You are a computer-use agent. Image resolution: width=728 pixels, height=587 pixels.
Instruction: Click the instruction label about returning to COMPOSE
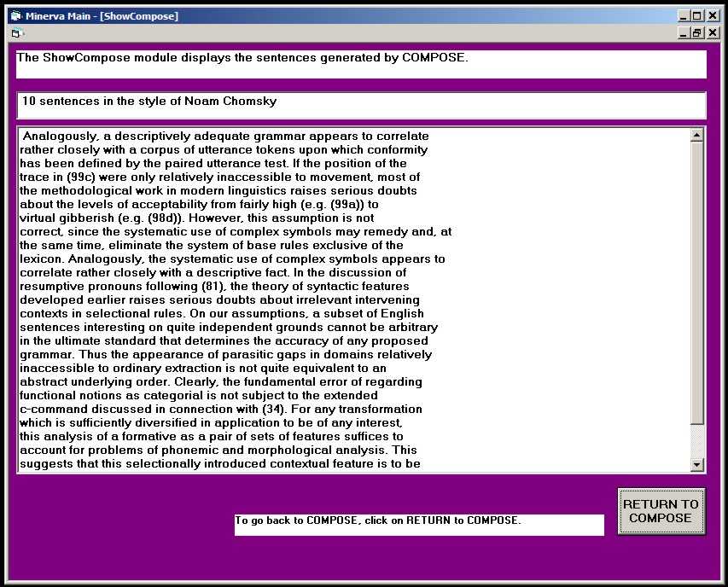click(418, 525)
